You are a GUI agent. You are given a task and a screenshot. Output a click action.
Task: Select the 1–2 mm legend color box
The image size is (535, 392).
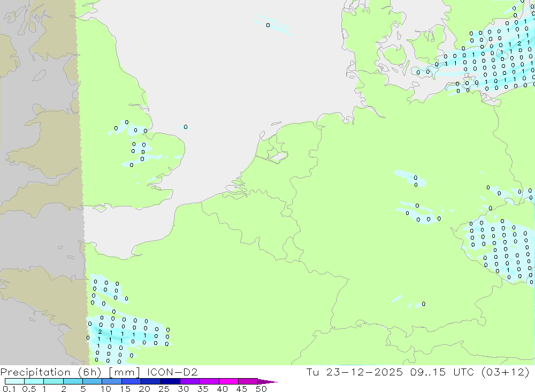point(53,382)
